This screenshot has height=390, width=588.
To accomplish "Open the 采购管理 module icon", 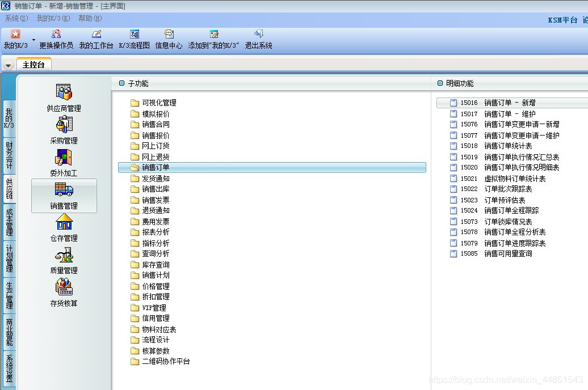I will coord(64,130).
